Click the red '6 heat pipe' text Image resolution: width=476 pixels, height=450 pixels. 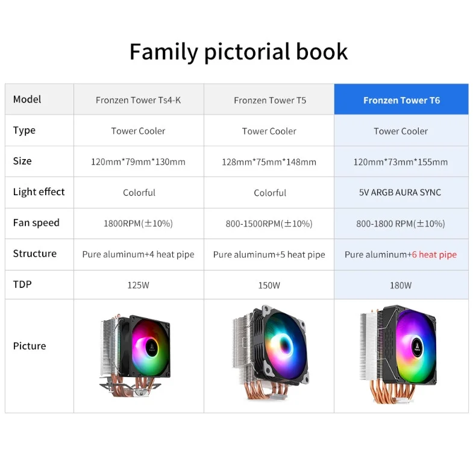(x=434, y=255)
